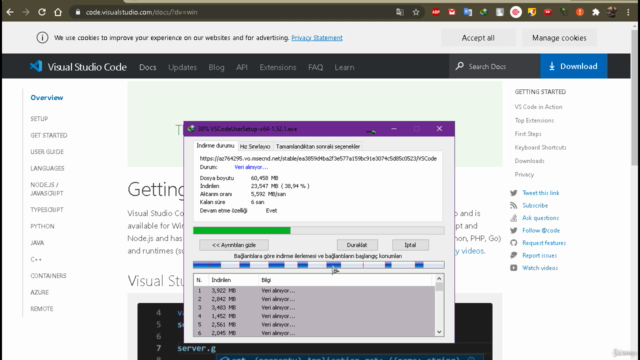Click the connection list scroll-down arrow
The height and width of the screenshot is (360, 640).
439,332
